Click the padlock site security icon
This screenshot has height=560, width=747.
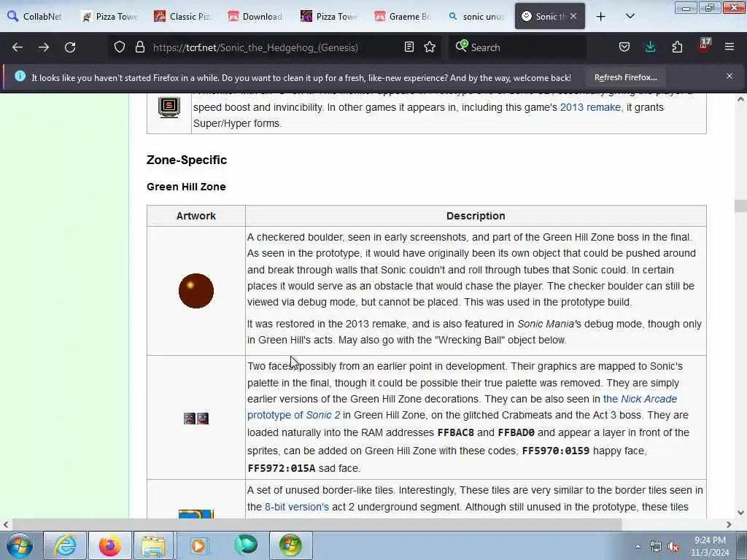click(x=139, y=47)
